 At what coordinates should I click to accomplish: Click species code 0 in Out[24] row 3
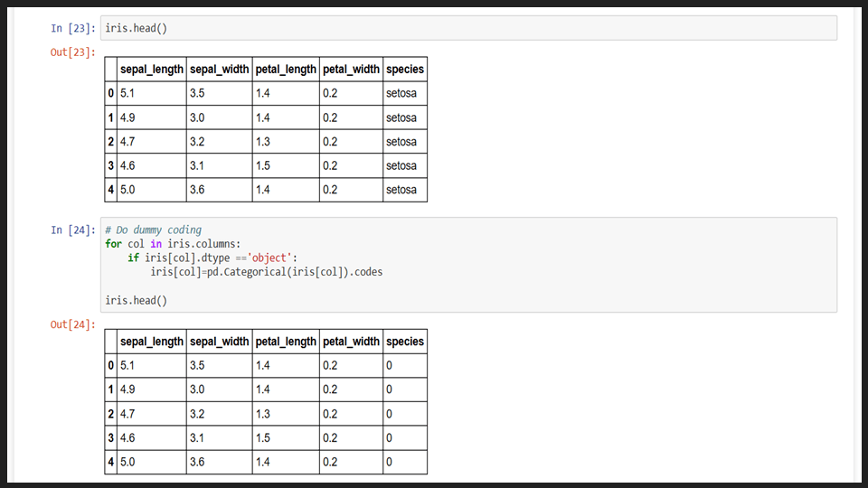[x=389, y=437]
